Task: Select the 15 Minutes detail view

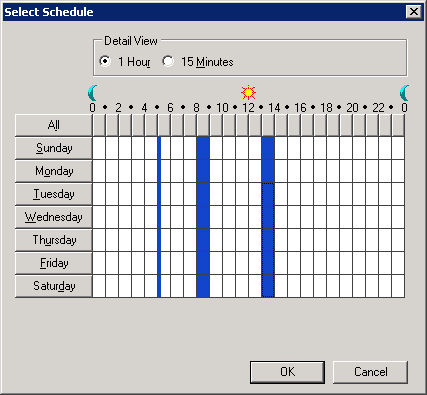Action: (198, 62)
